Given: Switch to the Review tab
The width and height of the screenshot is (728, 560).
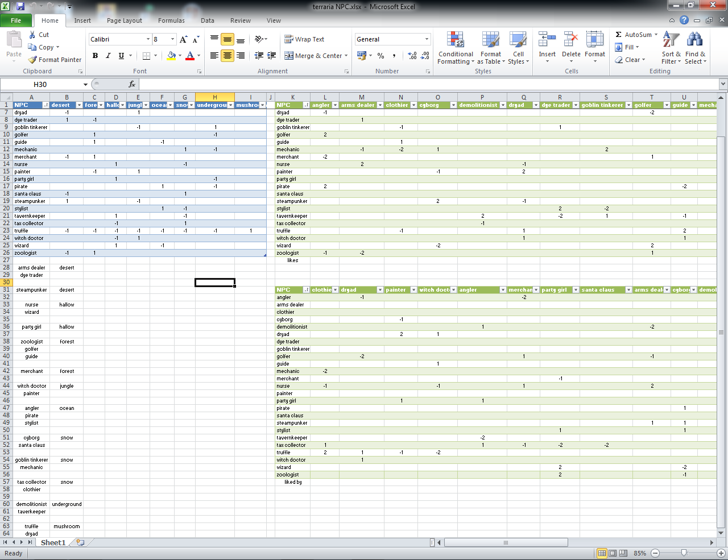Looking at the screenshot, I should [241, 20].
